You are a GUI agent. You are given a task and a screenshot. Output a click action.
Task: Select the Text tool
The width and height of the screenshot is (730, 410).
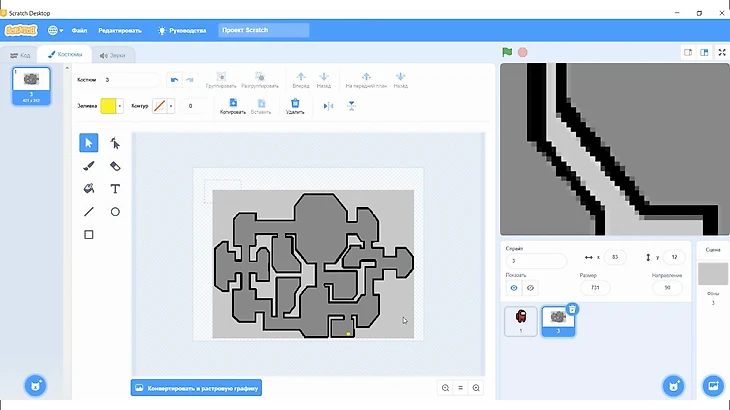(x=115, y=188)
